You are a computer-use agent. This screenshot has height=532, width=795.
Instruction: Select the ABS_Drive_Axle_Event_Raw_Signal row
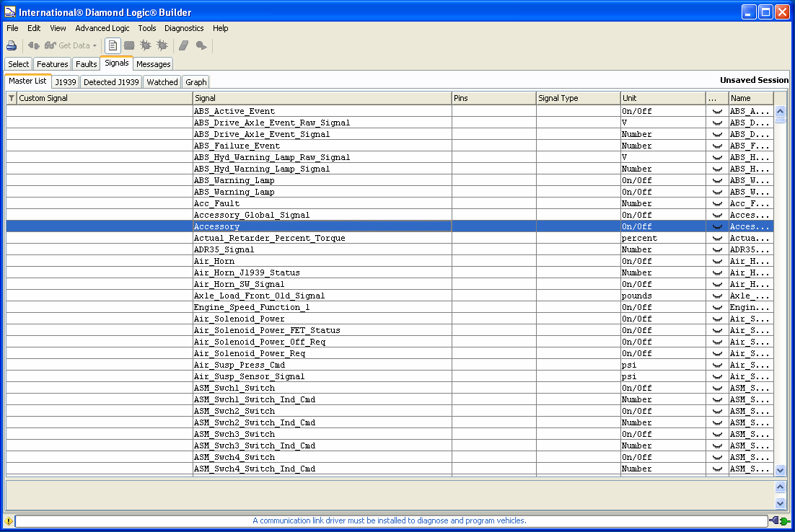click(x=390, y=123)
